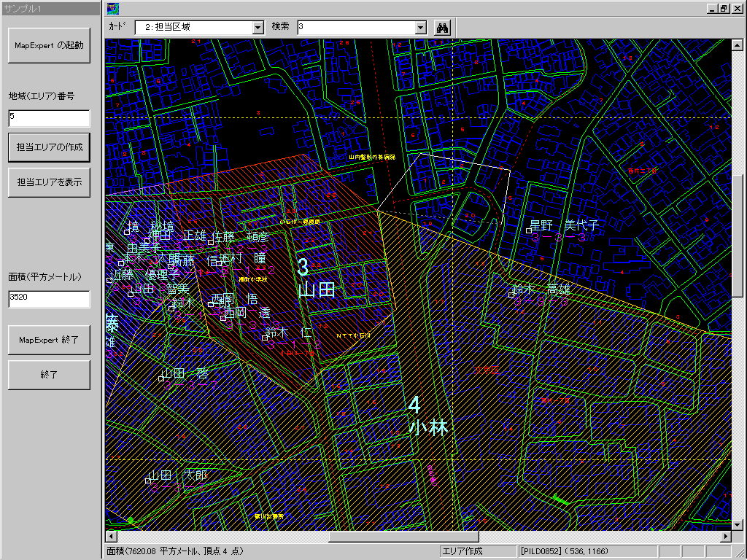Click the 鈴木 高雄 label on the map

541,289
